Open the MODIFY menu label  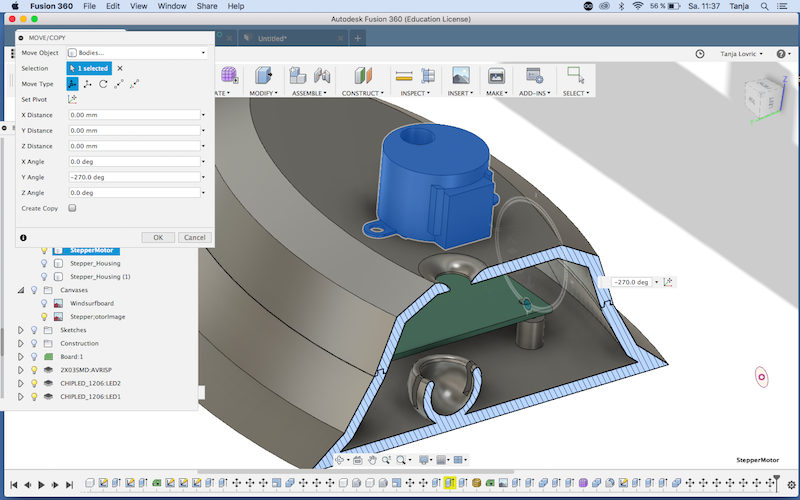(263, 93)
